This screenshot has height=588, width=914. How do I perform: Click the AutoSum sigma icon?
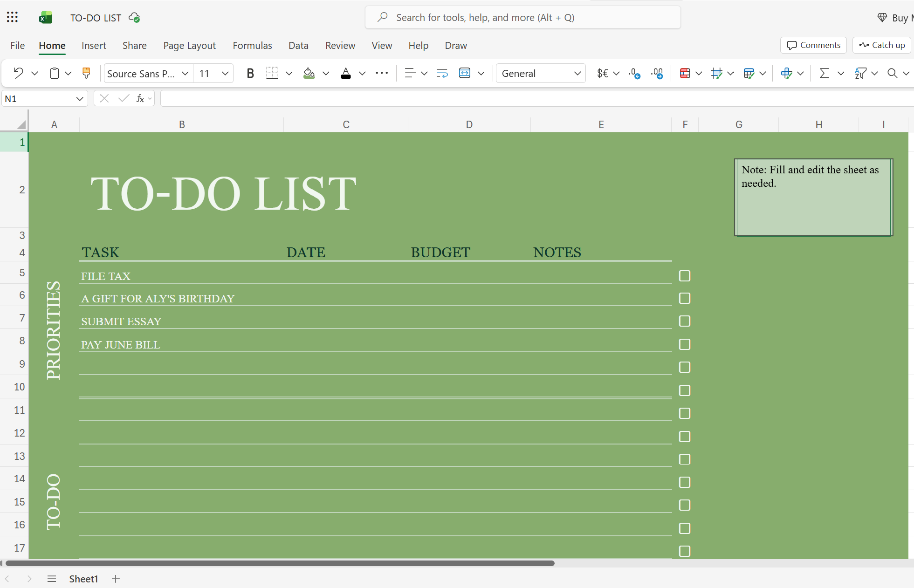(x=825, y=73)
